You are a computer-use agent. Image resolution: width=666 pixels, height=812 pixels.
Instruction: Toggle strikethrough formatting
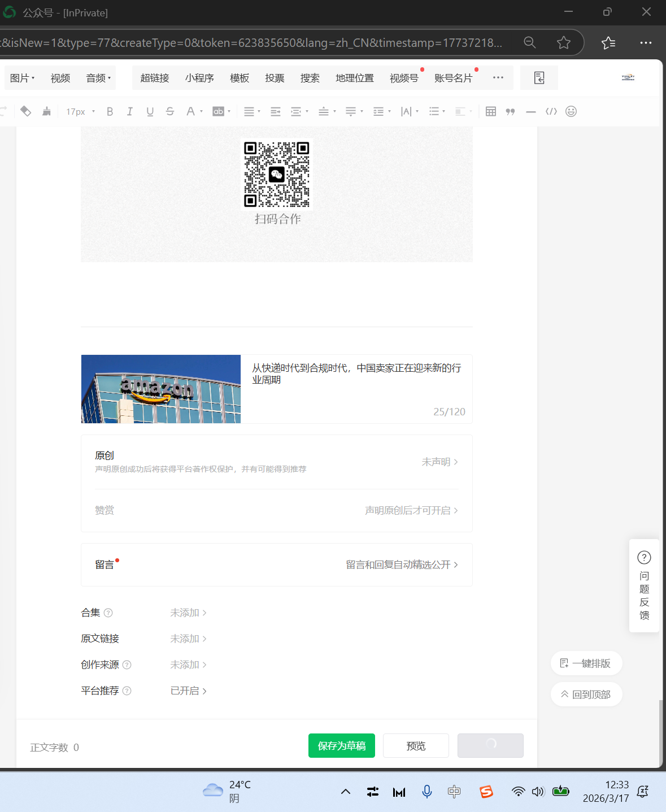pos(170,111)
